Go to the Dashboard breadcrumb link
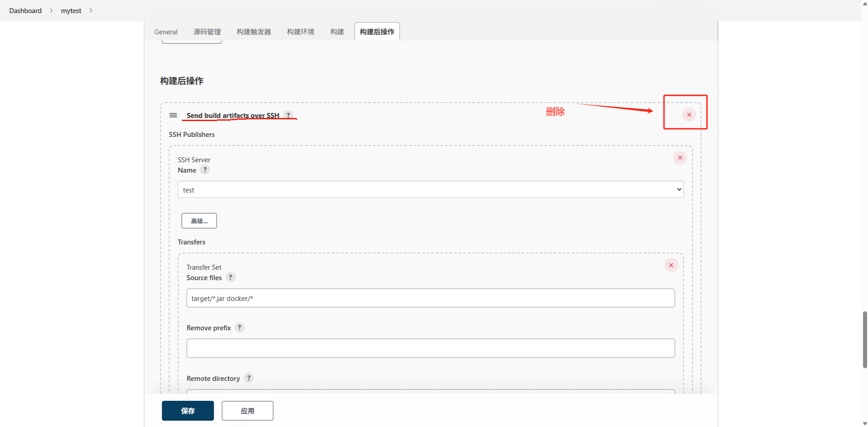The width and height of the screenshot is (868, 427). [x=25, y=10]
